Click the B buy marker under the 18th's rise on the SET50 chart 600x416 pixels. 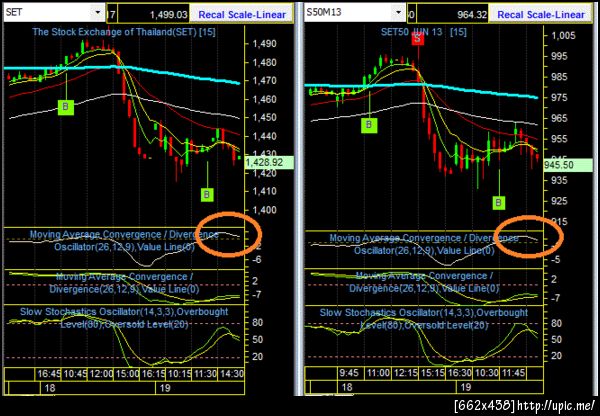pos(369,125)
